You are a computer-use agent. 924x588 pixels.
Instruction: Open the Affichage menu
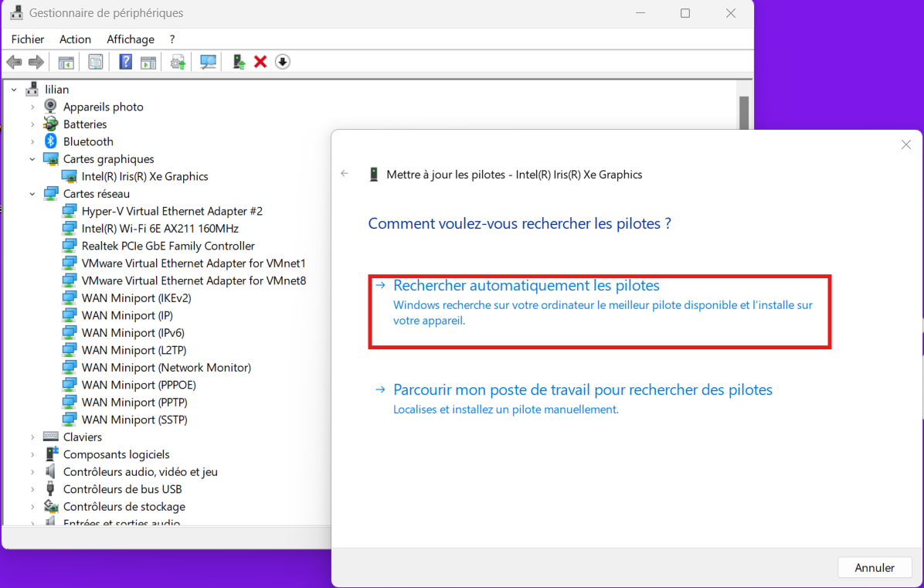click(131, 39)
